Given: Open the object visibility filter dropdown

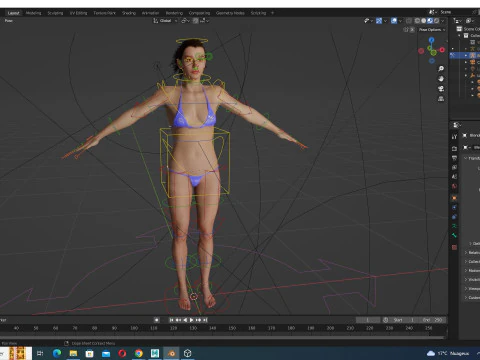Looking at the screenshot, I should pyautogui.click(x=368, y=21).
